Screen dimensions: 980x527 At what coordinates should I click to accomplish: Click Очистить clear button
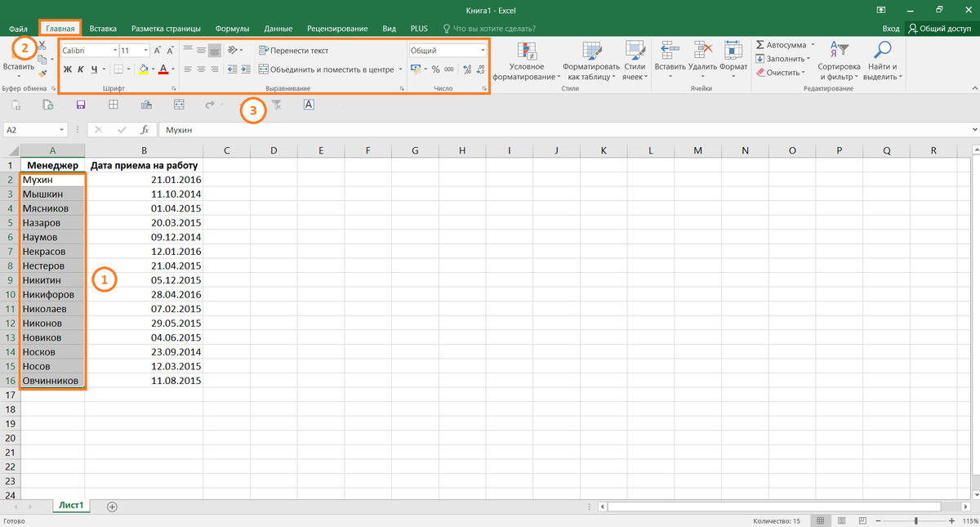tap(782, 72)
